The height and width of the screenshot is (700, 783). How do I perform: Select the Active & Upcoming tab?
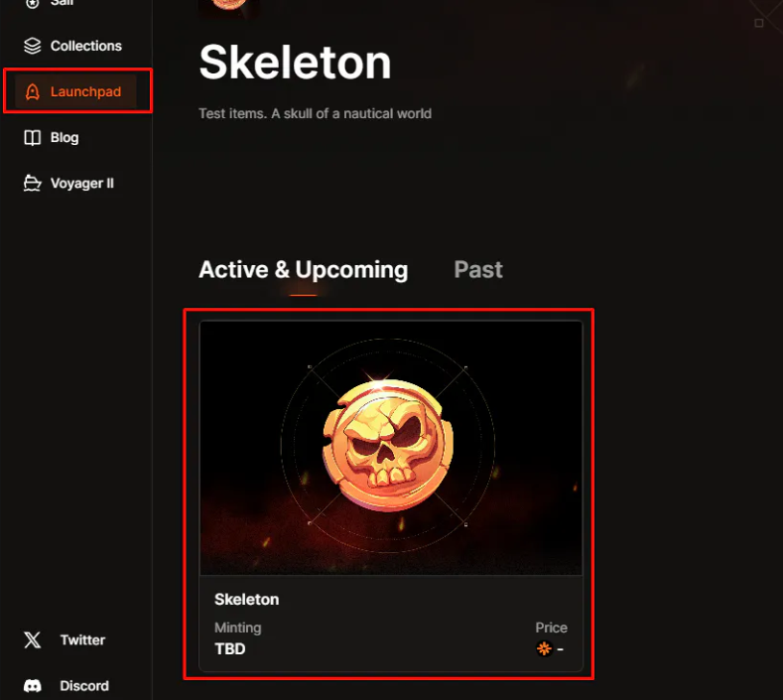(303, 270)
